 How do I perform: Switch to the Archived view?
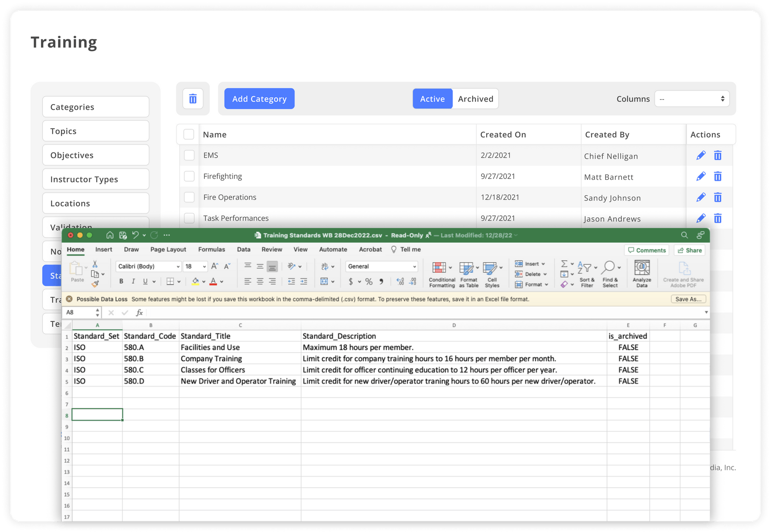tap(476, 98)
